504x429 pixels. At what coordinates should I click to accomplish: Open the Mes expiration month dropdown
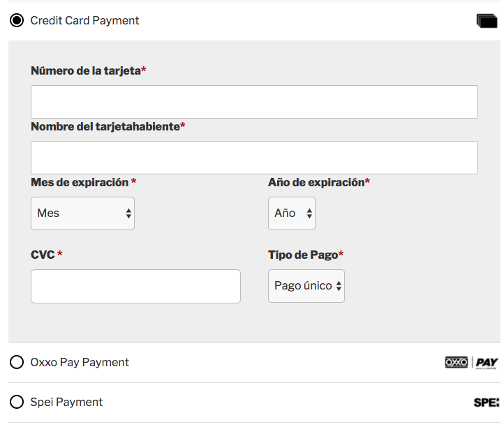click(82, 213)
